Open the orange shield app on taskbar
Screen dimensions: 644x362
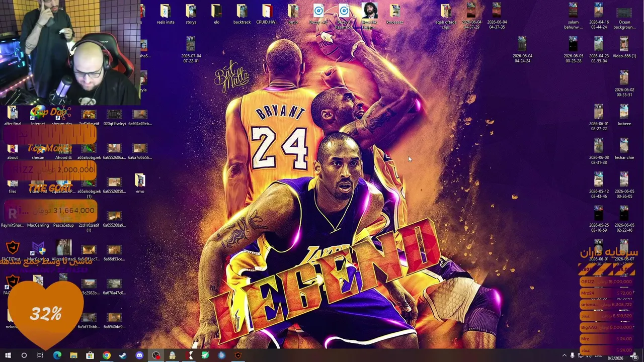pos(238,355)
